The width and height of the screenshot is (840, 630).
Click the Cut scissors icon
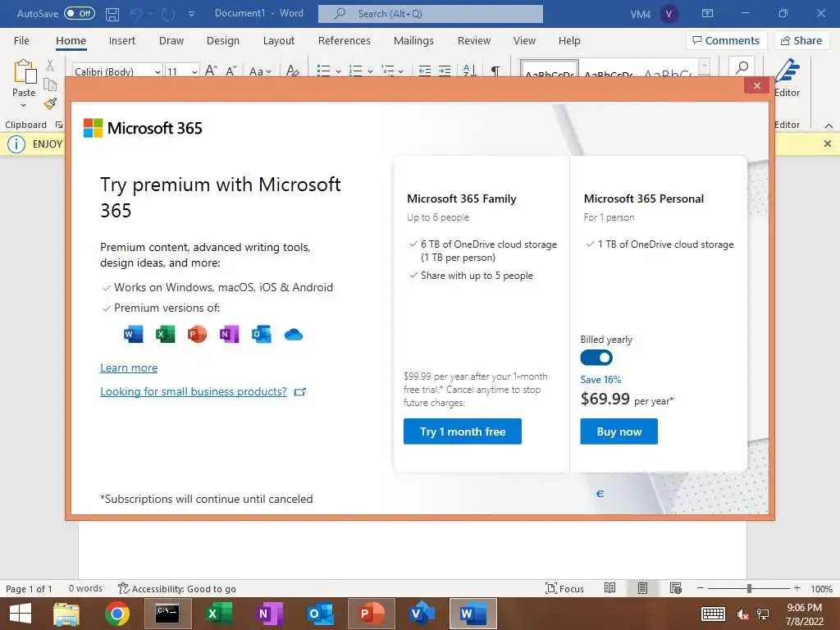point(50,66)
